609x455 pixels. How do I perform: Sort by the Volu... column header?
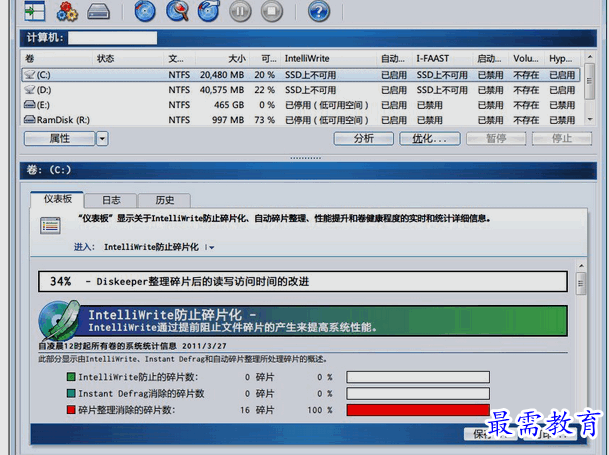click(526, 59)
